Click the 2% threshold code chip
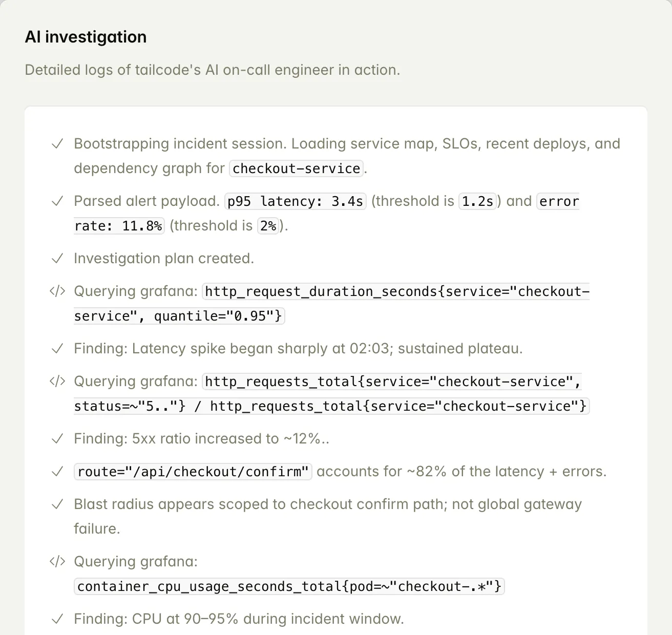The height and width of the screenshot is (635, 672). 268,226
